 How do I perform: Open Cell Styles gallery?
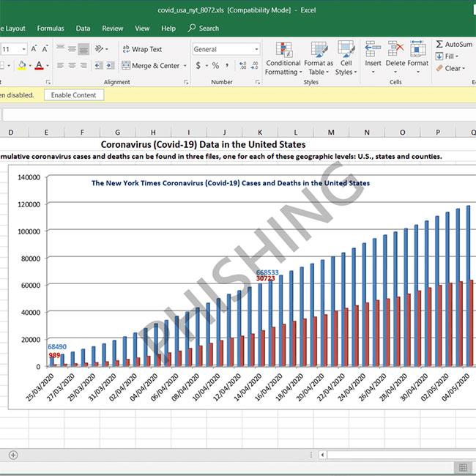point(346,59)
